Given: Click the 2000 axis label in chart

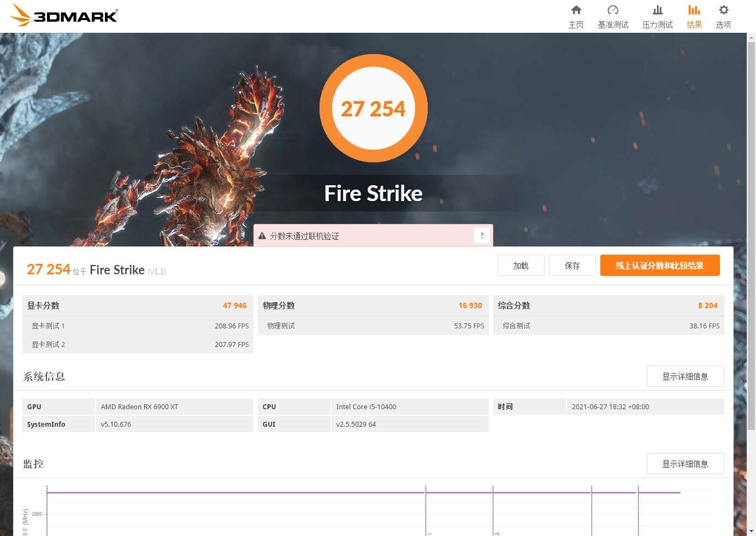Looking at the screenshot, I should click(37, 514).
